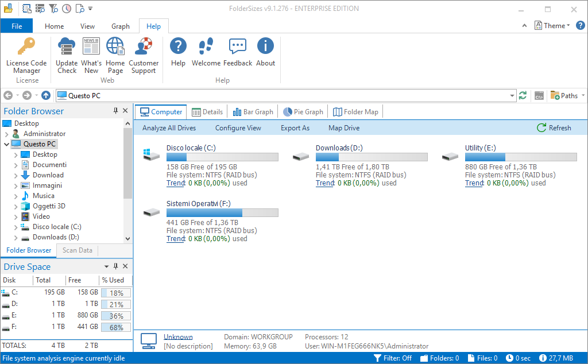
Task: Open command prompt icon near Paths
Action: coord(539,95)
